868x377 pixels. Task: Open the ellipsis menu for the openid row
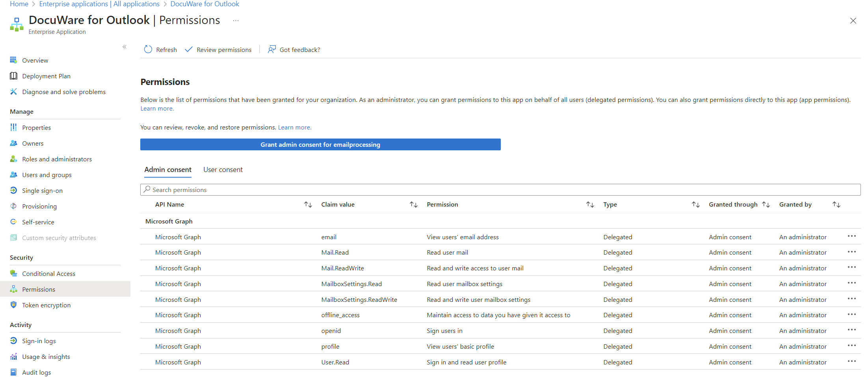(x=852, y=330)
